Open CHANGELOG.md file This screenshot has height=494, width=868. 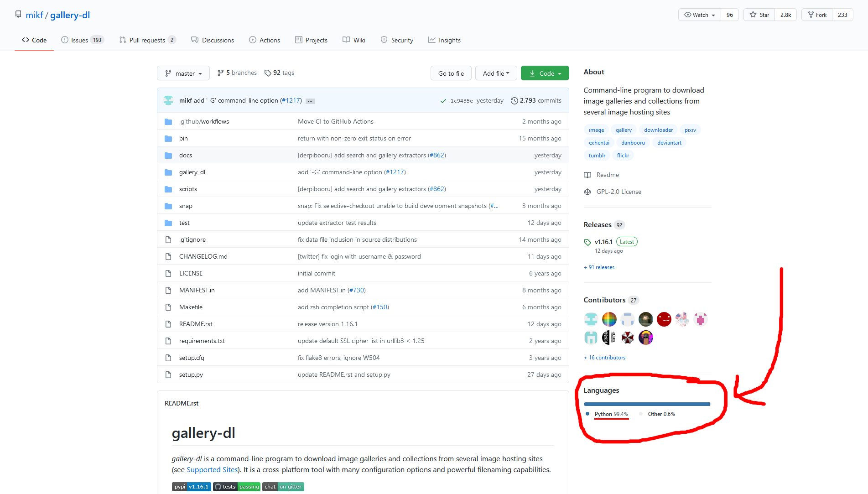point(203,256)
